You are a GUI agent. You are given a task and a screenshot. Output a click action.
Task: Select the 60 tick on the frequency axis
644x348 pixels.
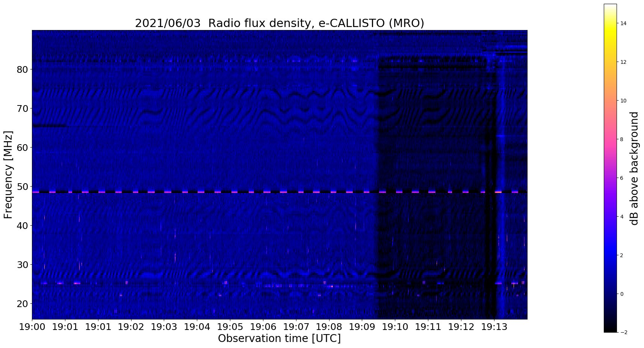tap(23, 148)
